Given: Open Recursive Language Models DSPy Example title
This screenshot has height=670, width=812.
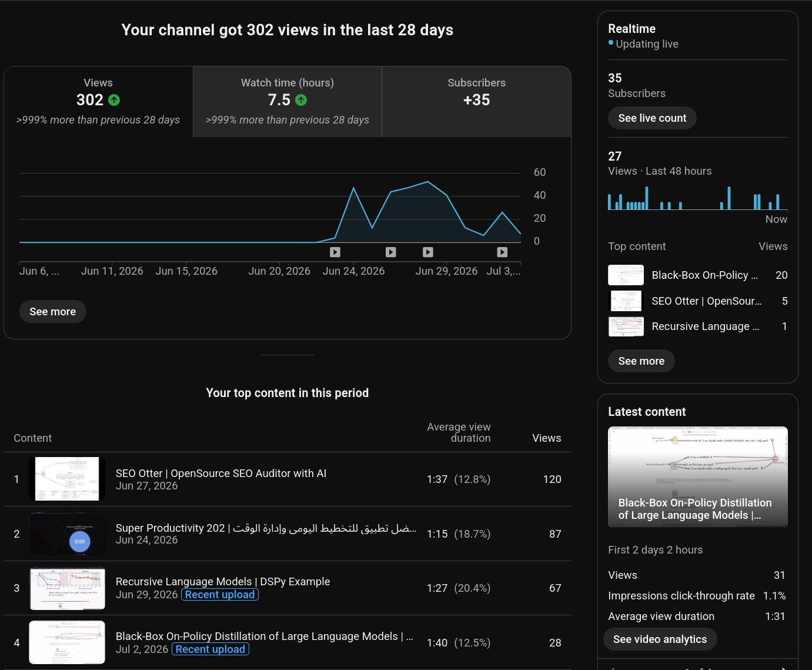Looking at the screenshot, I should (223, 582).
